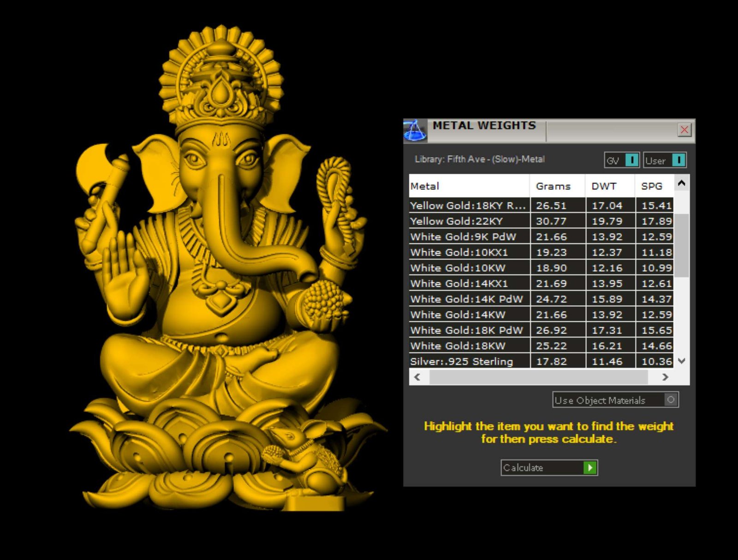Select the Yellow Gold:22KY row
Viewport: 738px width, 560px height.
click(x=468, y=221)
